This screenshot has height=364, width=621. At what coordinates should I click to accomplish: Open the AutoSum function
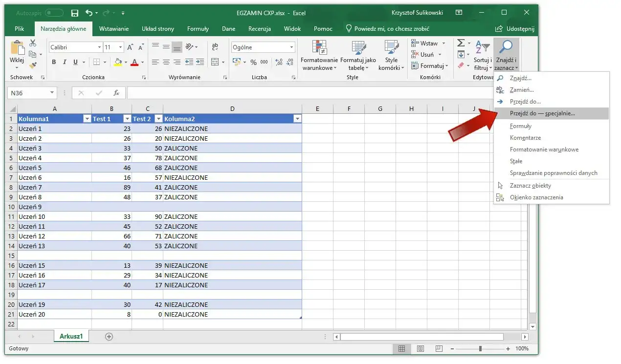460,43
